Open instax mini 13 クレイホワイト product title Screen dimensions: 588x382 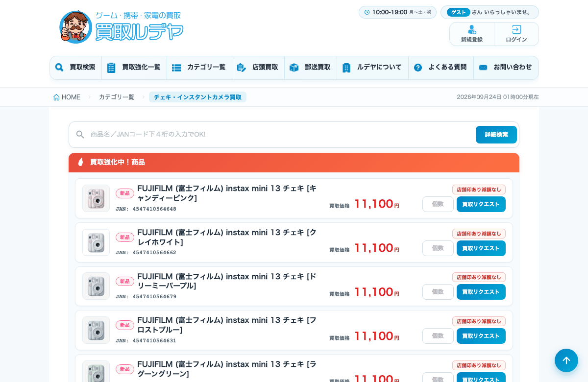click(x=227, y=237)
